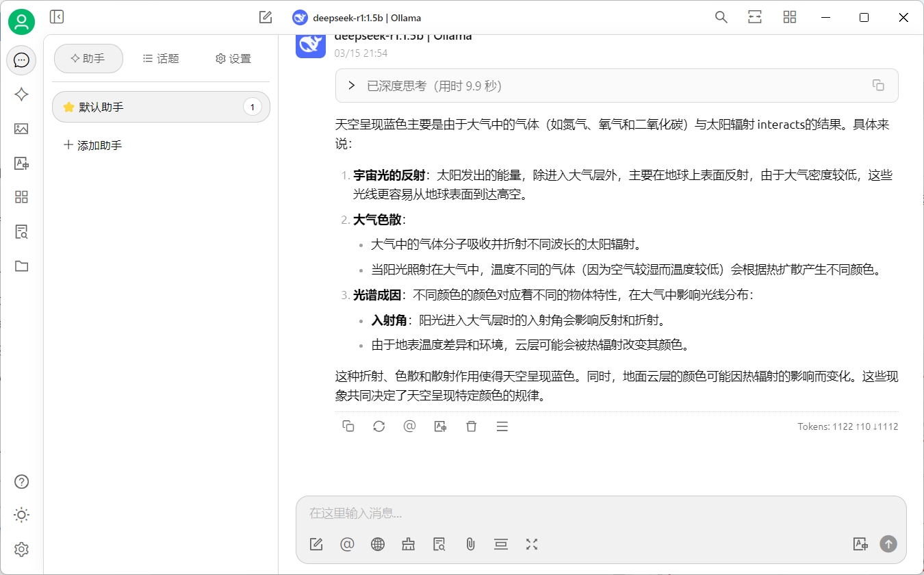
Task: Switch to the 话题 tab
Action: [x=161, y=59]
